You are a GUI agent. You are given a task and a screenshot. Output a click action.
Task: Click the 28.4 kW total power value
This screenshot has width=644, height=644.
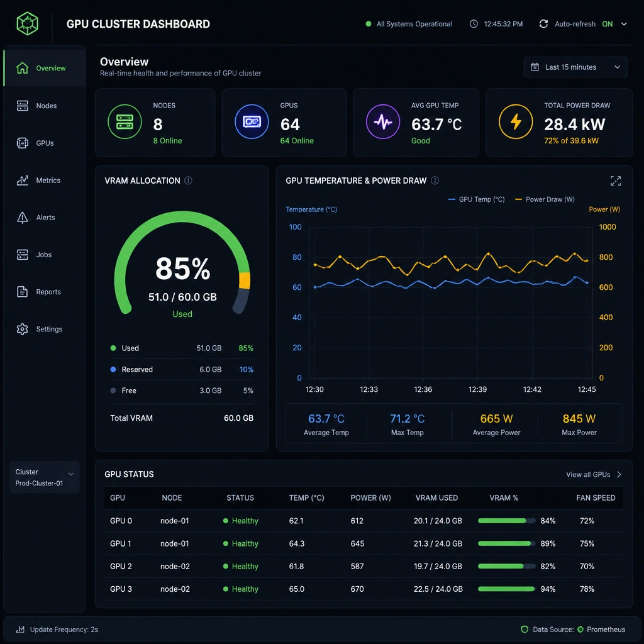coord(575,124)
